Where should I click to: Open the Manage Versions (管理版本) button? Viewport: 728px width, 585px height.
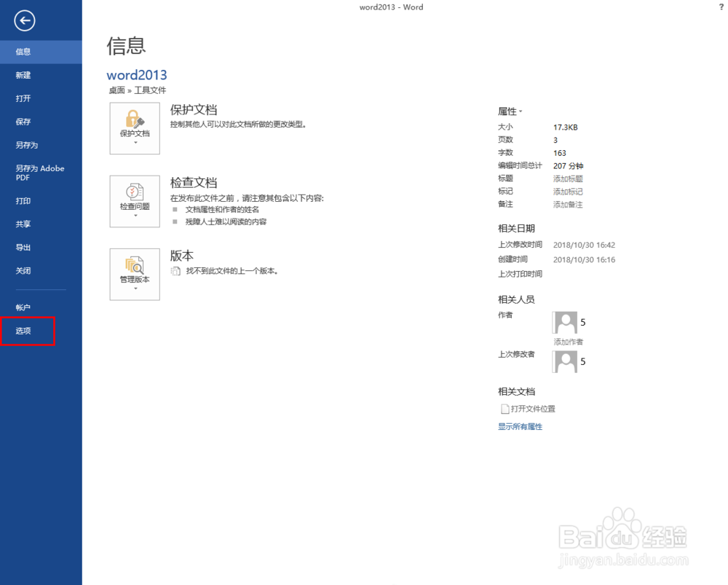(135, 274)
